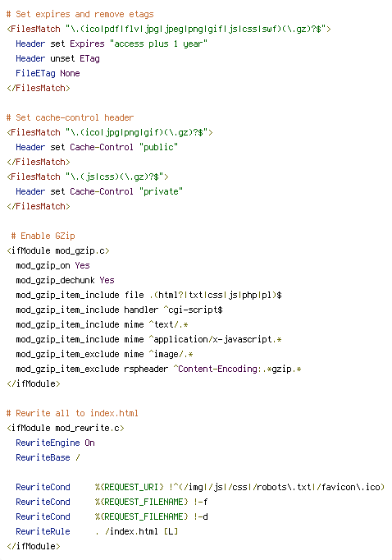The width and height of the screenshot is (392, 560).
Task: Click the Cache-Control "private" value
Action: click(x=161, y=191)
